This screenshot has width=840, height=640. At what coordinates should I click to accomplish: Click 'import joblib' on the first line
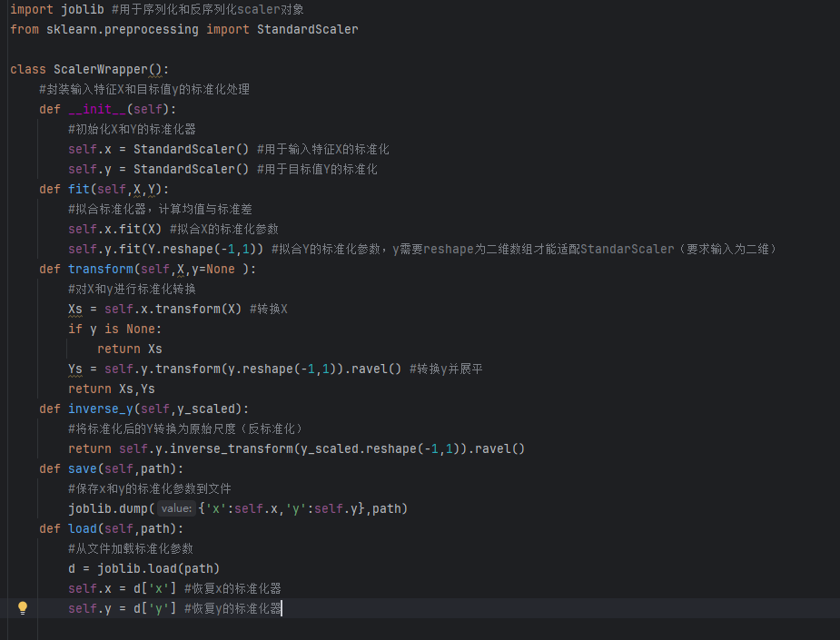(57, 9)
